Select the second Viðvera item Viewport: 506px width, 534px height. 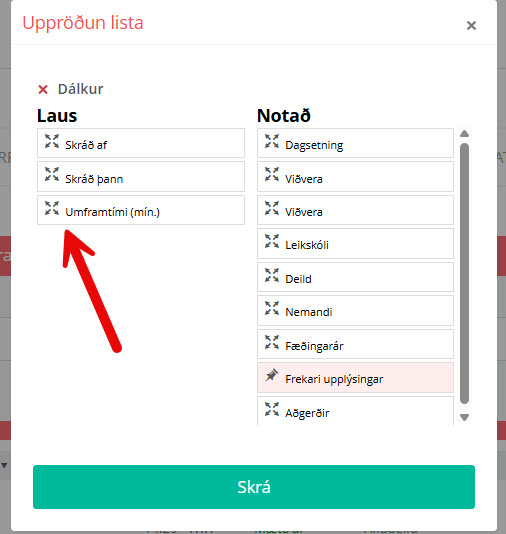pos(355,210)
